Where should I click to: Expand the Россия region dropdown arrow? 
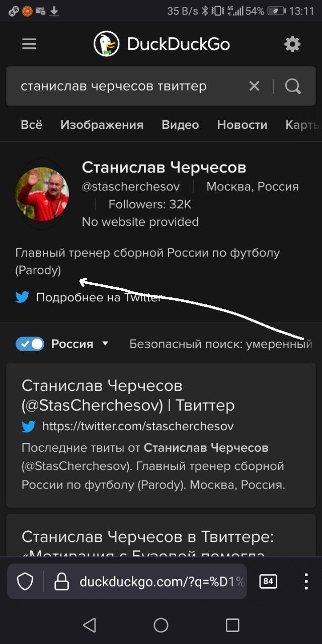point(105,344)
